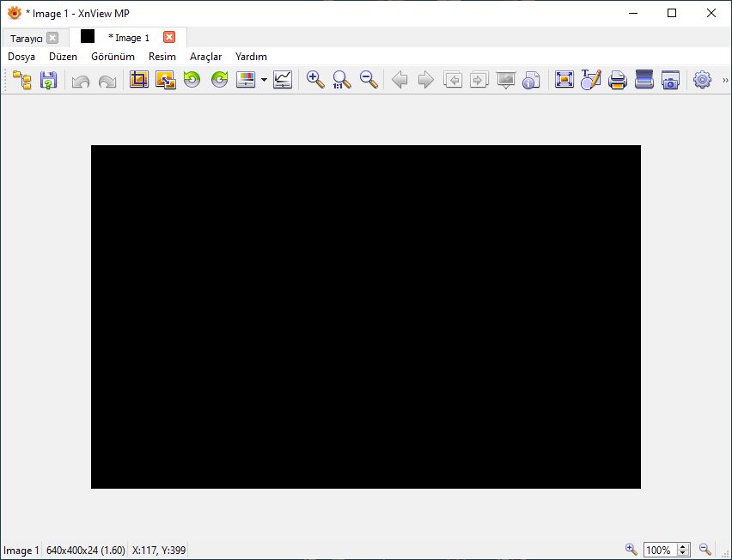Click the black image canvas
Viewport: 732px width, 560px height.
coord(366,317)
